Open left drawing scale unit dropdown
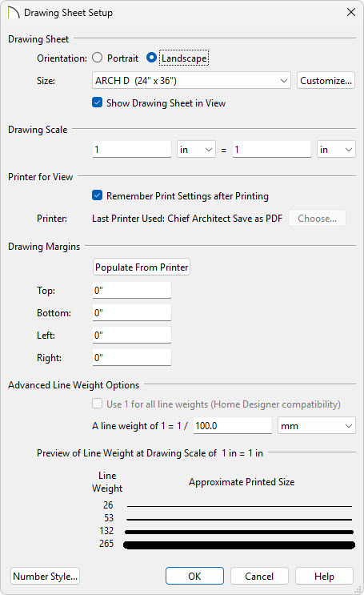Viewport: 364px width, 595px height. tap(196, 150)
